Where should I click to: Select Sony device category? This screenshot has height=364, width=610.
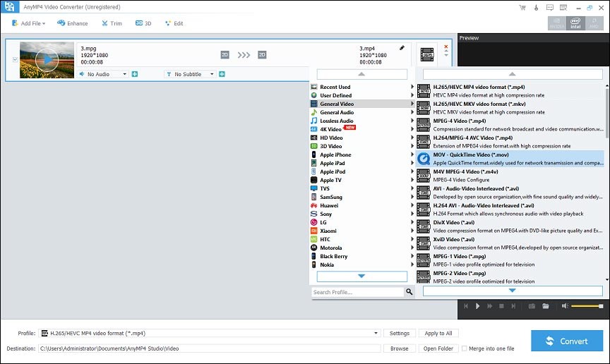pyautogui.click(x=361, y=214)
